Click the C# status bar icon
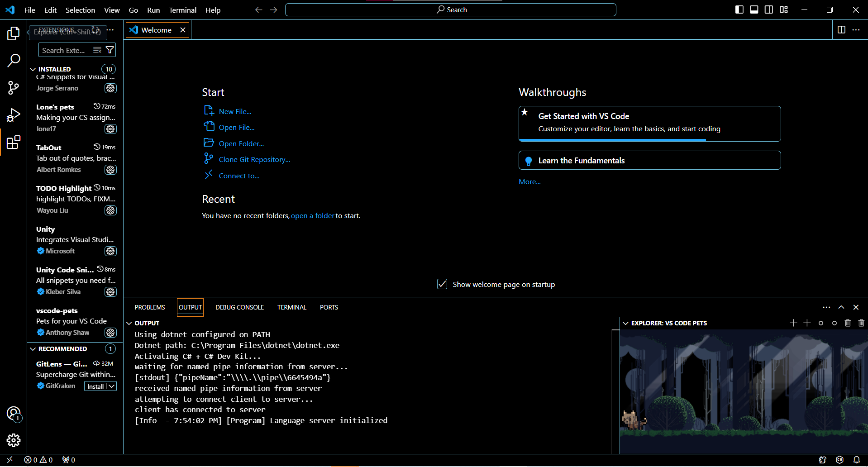Screen dimensions: 868x467 (840, 460)
